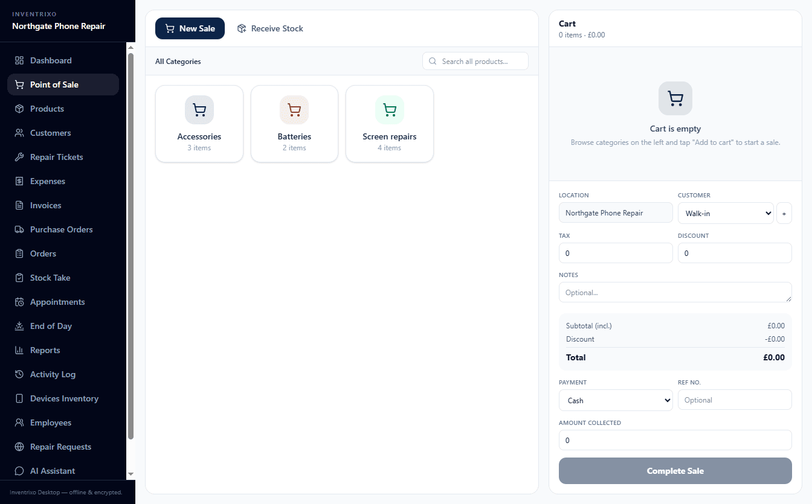Click the Repair Tickets wrench icon
Image resolution: width=812 pixels, height=504 pixels.
[x=19, y=157]
